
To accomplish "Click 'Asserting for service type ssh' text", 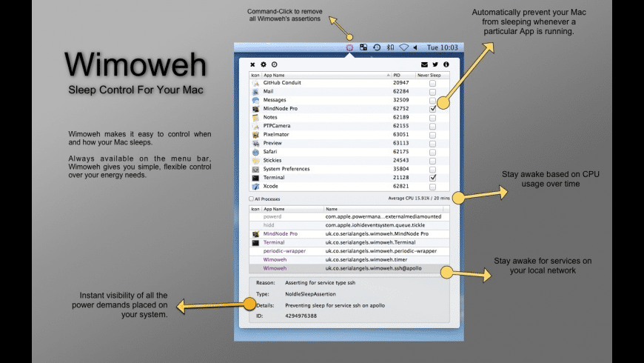I will coord(321,283).
